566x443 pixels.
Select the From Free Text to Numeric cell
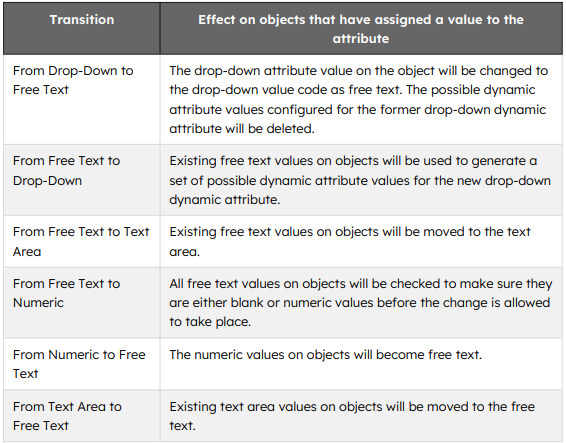pos(82,303)
